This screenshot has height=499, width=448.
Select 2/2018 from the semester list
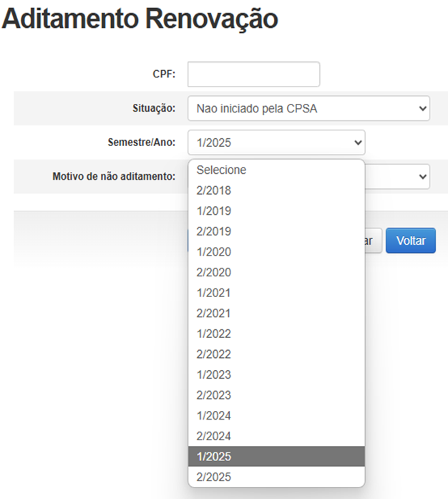click(276, 190)
